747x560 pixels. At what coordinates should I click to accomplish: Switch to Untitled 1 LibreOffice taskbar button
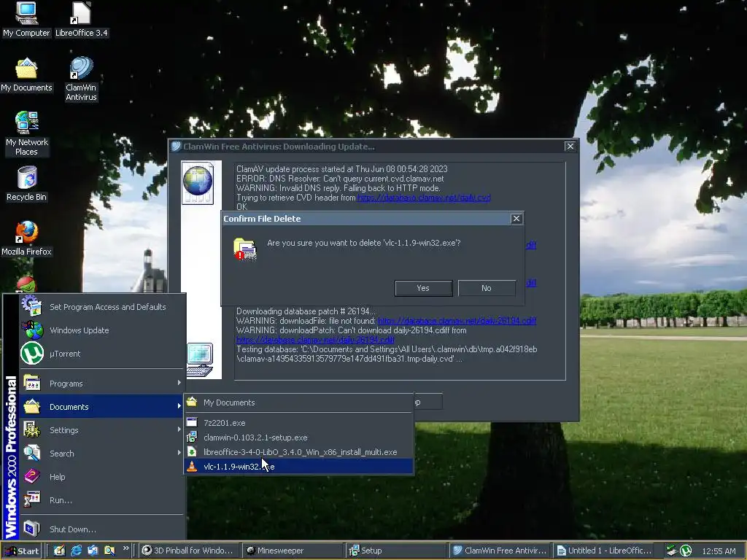pyautogui.click(x=604, y=551)
